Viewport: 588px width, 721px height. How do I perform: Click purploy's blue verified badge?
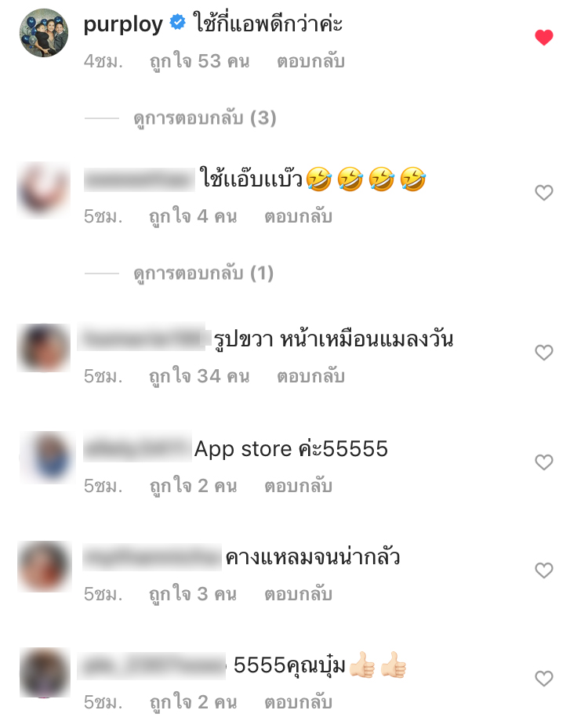[x=178, y=22]
